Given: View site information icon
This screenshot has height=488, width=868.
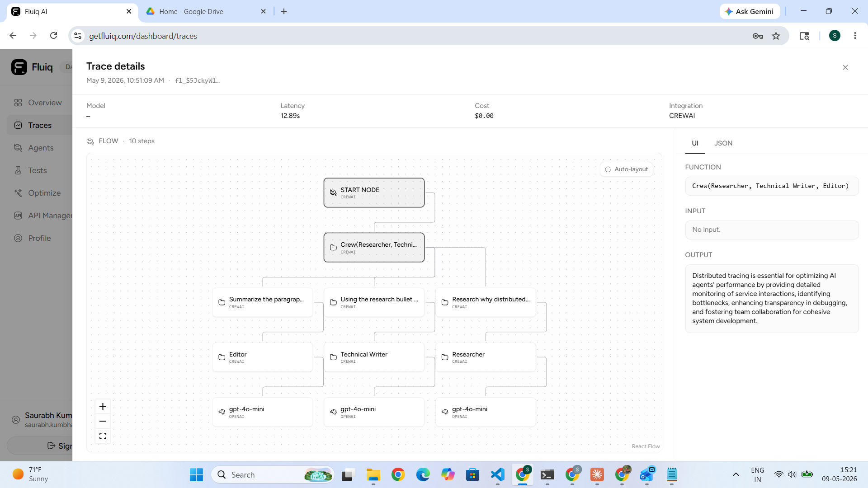Looking at the screenshot, I should pyautogui.click(x=78, y=36).
